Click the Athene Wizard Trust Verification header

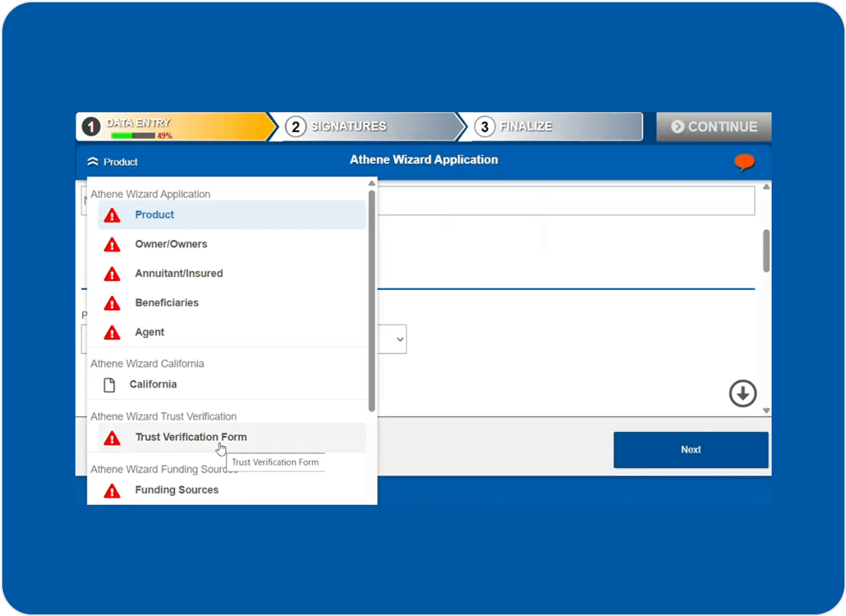click(x=163, y=417)
